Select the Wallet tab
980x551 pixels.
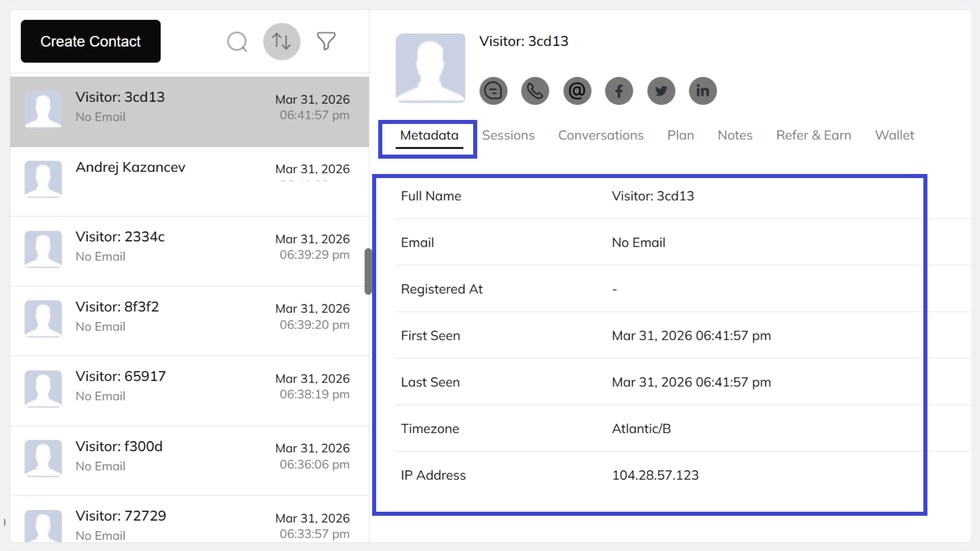tap(894, 135)
